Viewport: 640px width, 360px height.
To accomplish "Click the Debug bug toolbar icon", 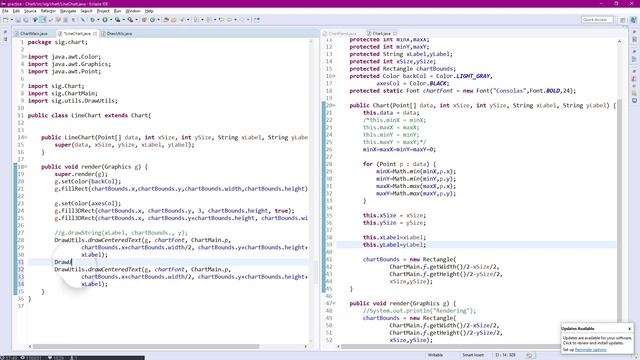I will pyautogui.click(x=93, y=20).
